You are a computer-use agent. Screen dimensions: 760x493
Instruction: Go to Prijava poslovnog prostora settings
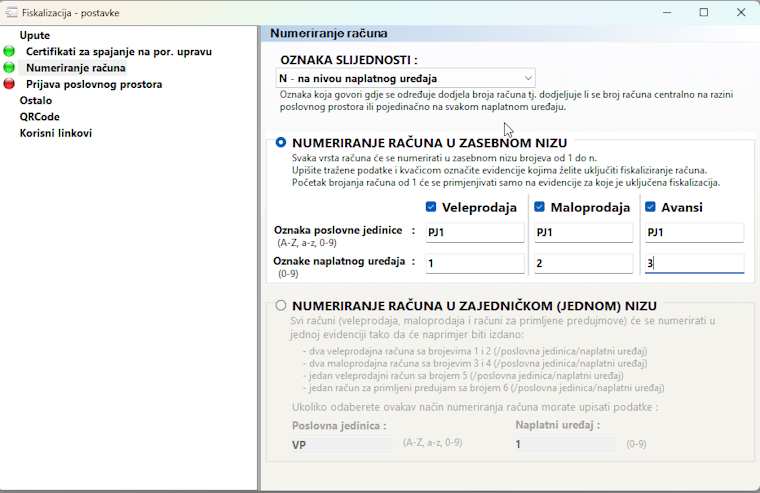(x=94, y=84)
